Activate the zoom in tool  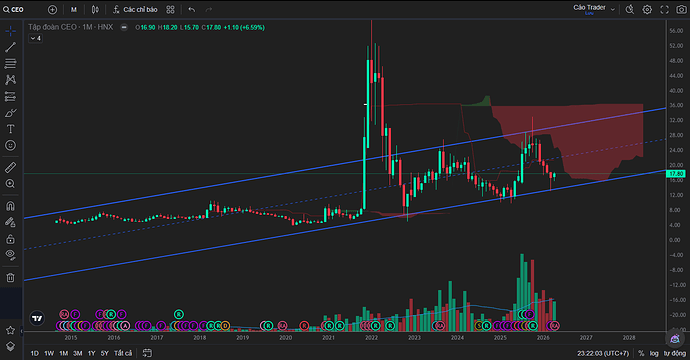(11, 184)
